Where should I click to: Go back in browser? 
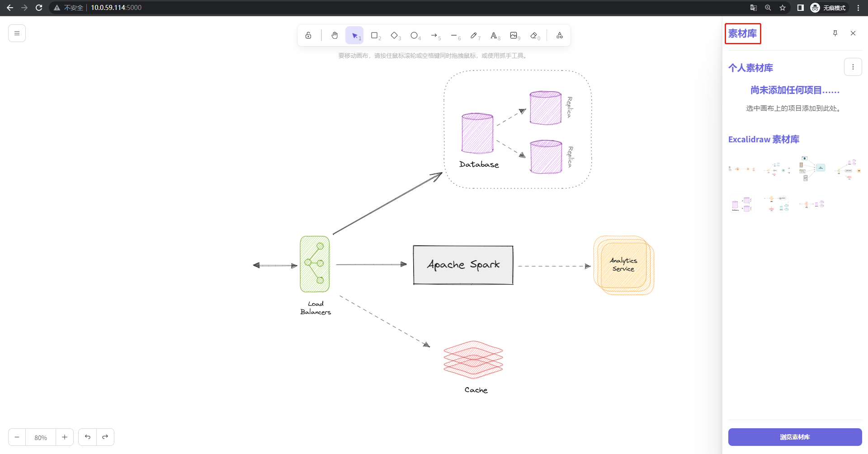click(10, 8)
